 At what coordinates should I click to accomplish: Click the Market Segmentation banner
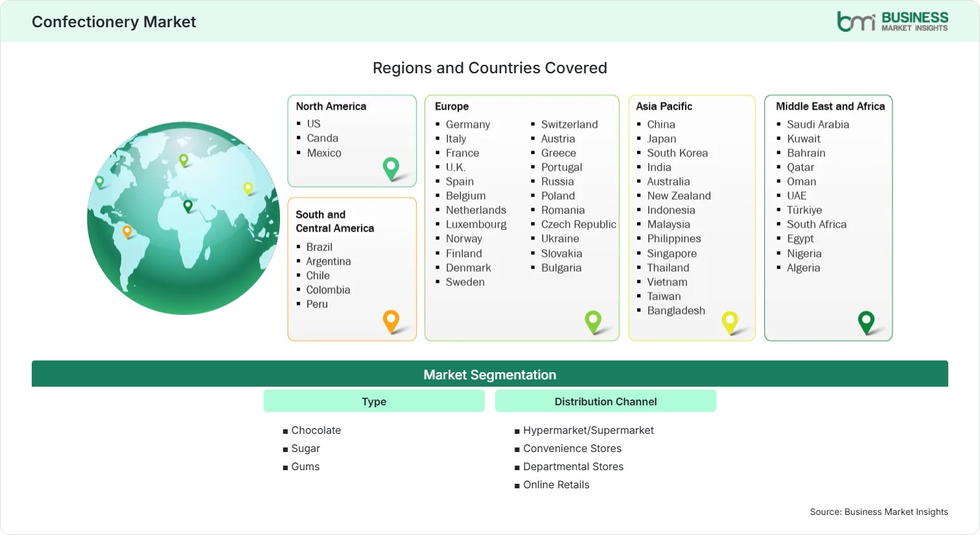click(490, 374)
